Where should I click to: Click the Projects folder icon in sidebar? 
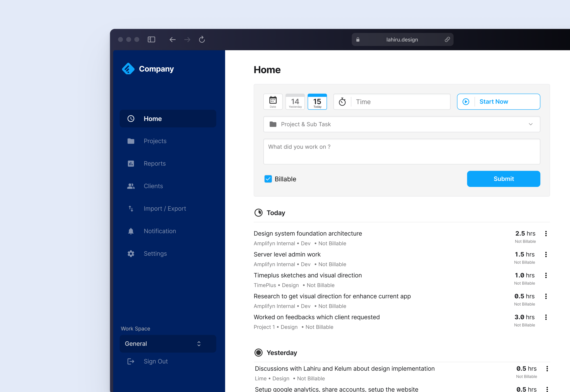coord(131,141)
